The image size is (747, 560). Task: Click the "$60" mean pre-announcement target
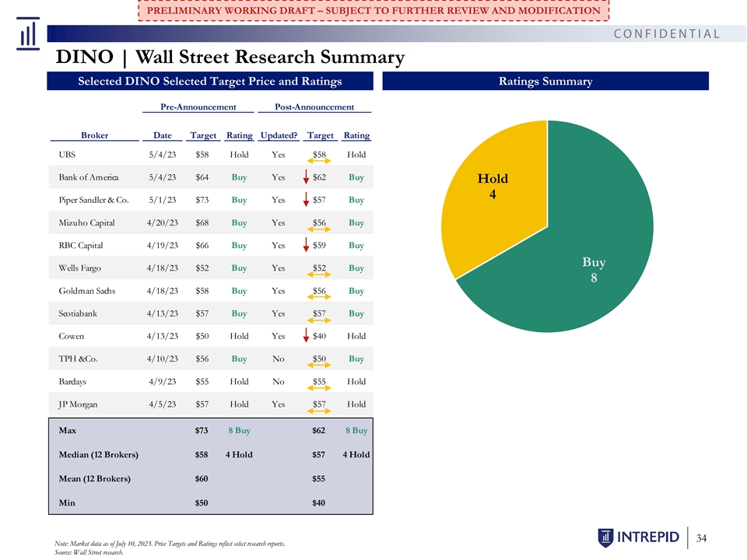tap(202, 478)
